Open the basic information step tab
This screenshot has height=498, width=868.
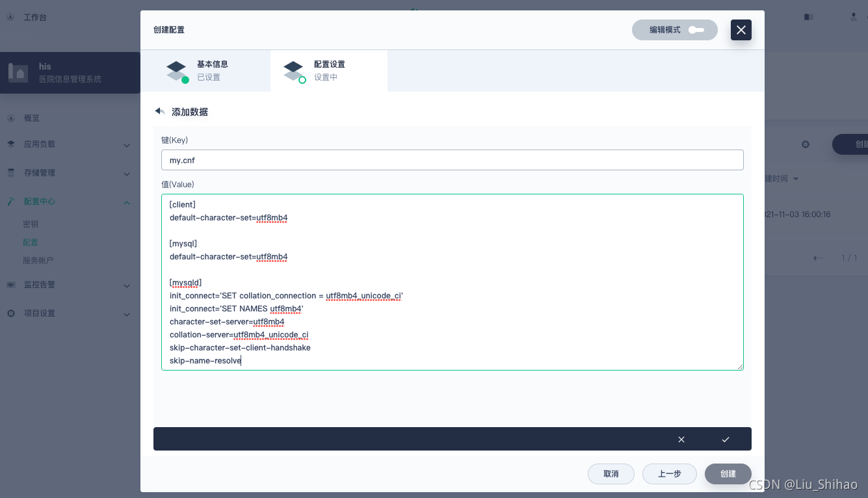[205, 71]
